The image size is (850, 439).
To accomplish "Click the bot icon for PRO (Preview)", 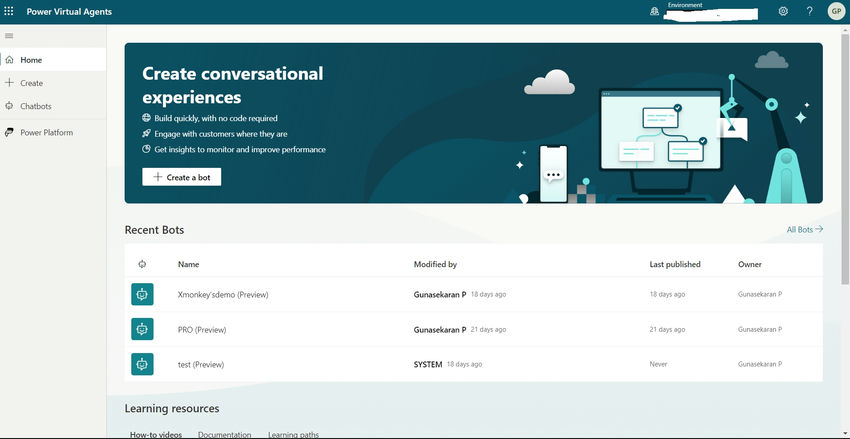I will tap(142, 329).
